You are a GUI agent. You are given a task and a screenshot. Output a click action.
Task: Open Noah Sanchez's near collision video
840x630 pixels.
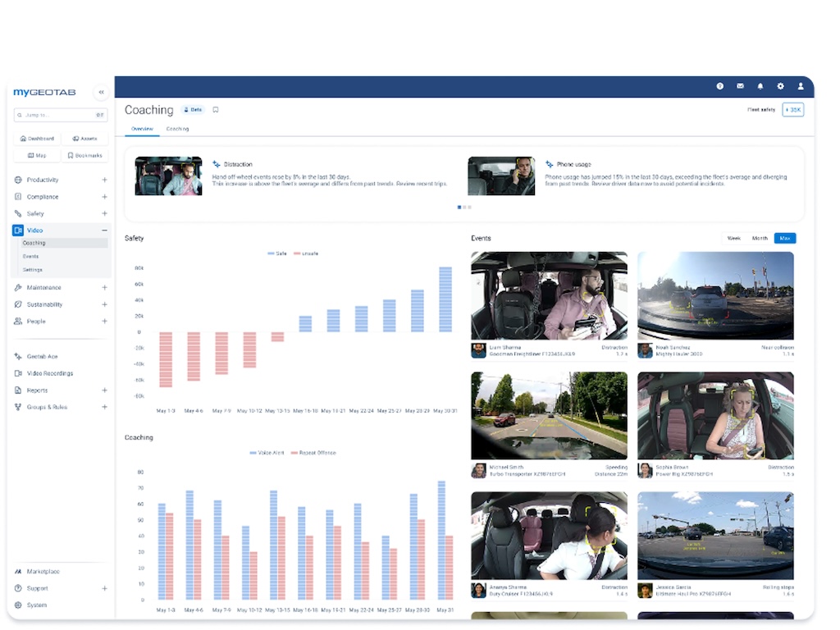click(x=715, y=295)
